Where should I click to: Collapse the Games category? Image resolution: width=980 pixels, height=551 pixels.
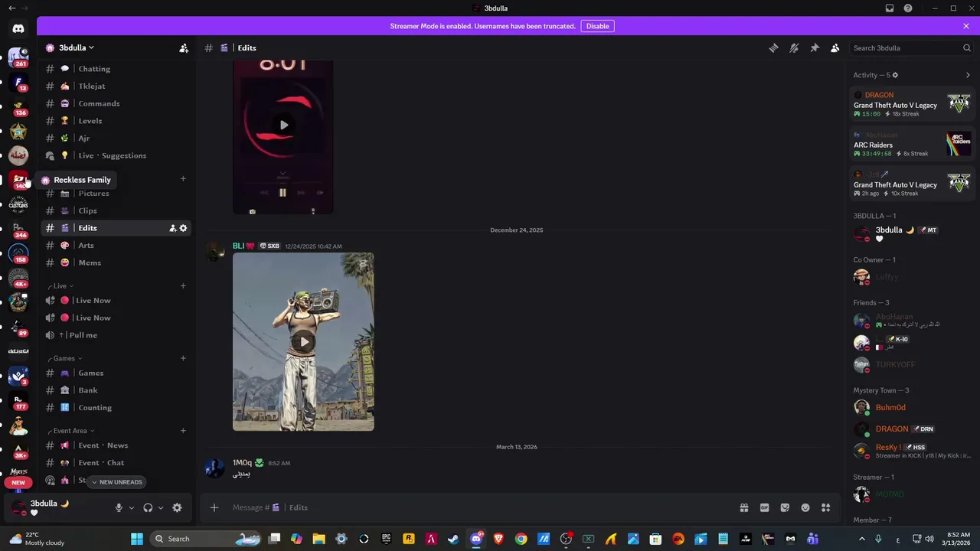[65, 358]
